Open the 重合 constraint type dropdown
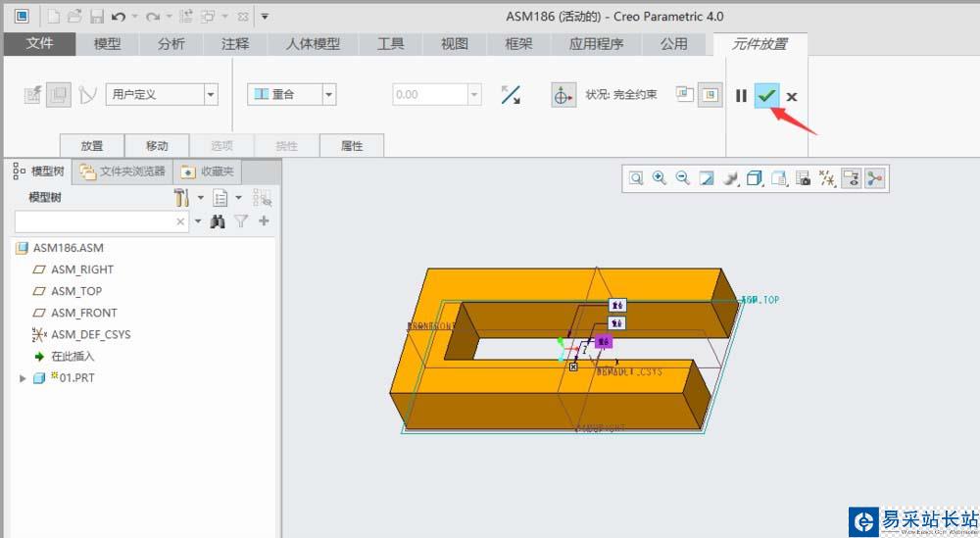This screenshot has width=980, height=538. (328, 95)
